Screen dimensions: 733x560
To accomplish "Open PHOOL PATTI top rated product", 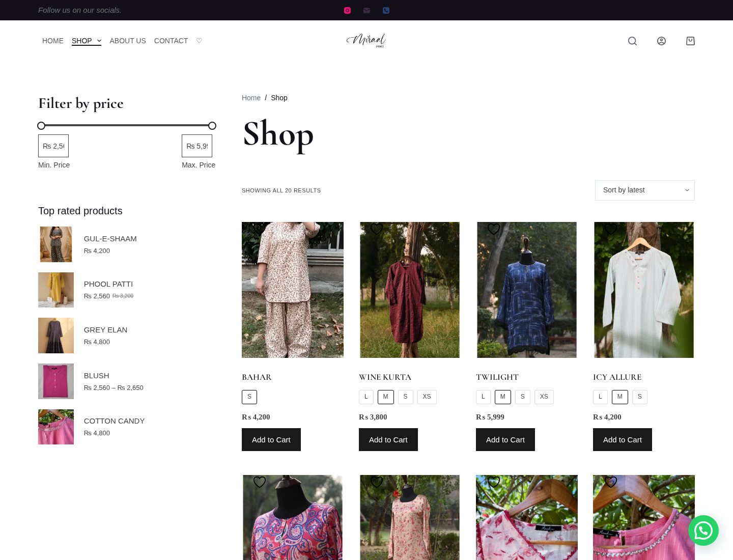I will 108,284.
